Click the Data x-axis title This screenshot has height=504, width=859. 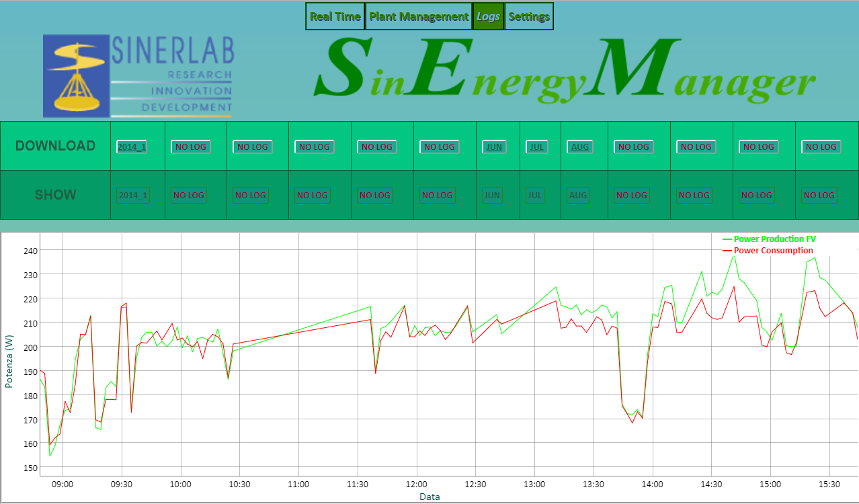coord(429,497)
